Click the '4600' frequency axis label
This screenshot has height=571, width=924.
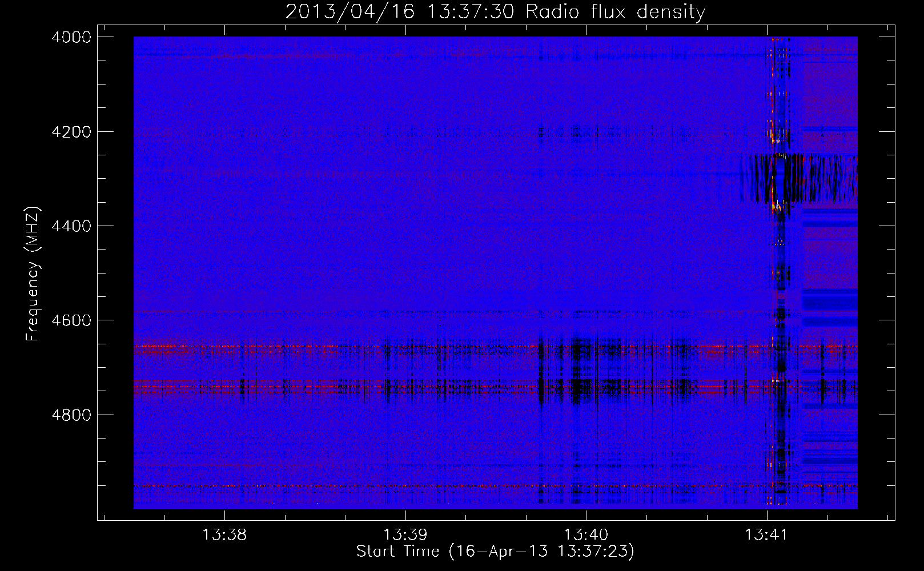[71, 320]
